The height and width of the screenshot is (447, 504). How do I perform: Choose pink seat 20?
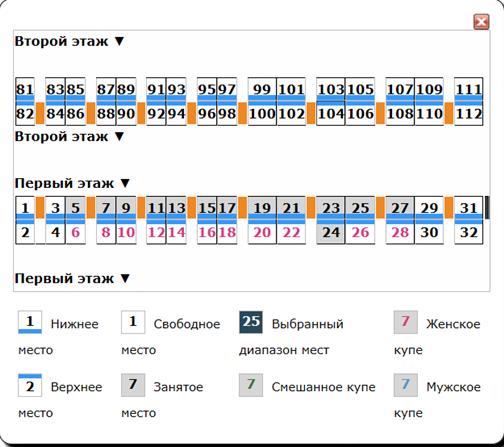point(262,232)
